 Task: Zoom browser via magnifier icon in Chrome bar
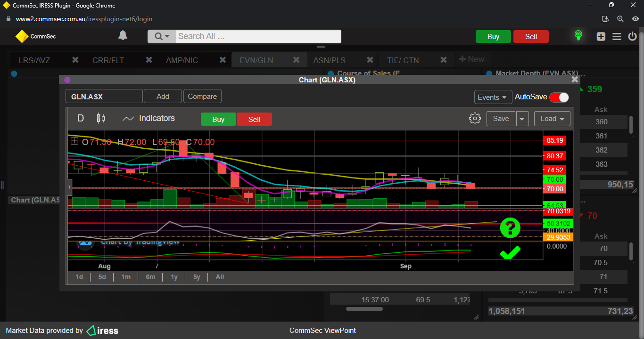(620, 19)
